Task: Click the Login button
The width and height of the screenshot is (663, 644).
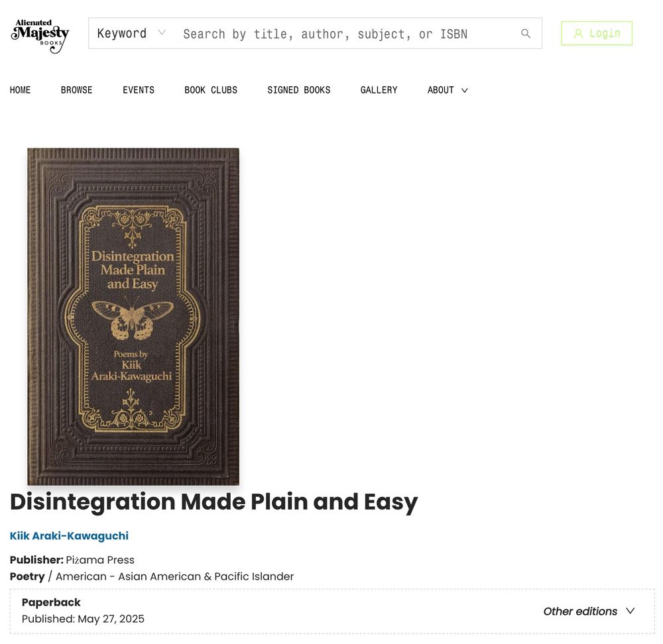Action: point(597,33)
